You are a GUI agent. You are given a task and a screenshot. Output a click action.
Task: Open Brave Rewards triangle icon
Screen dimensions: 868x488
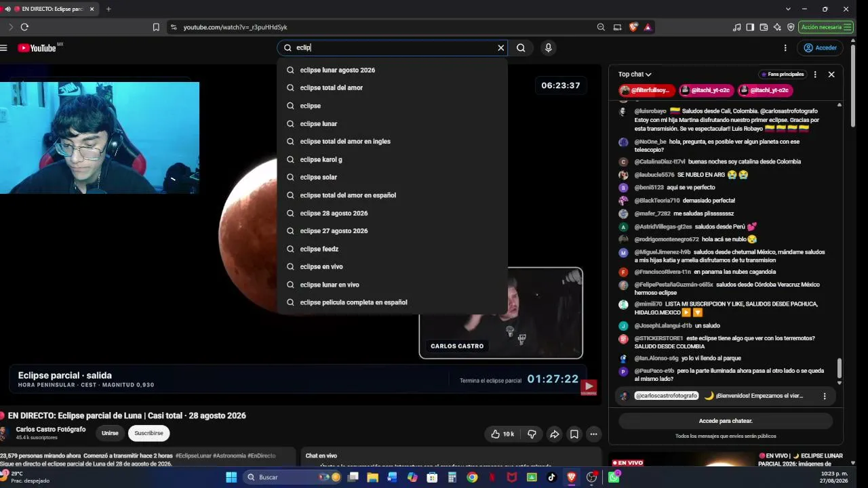(x=648, y=27)
